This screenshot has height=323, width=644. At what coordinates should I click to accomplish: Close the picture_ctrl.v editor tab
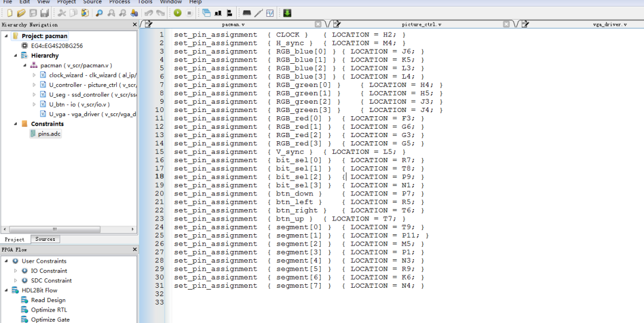[x=506, y=24]
